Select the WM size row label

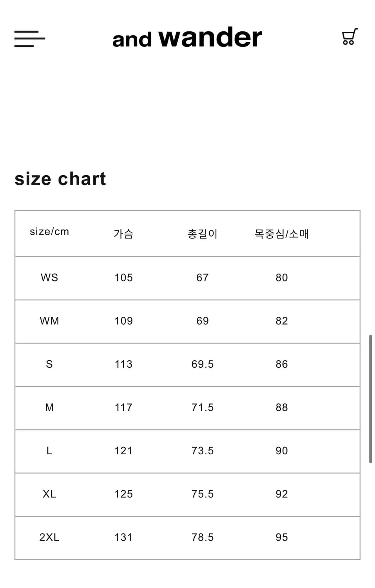[x=49, y=321]
